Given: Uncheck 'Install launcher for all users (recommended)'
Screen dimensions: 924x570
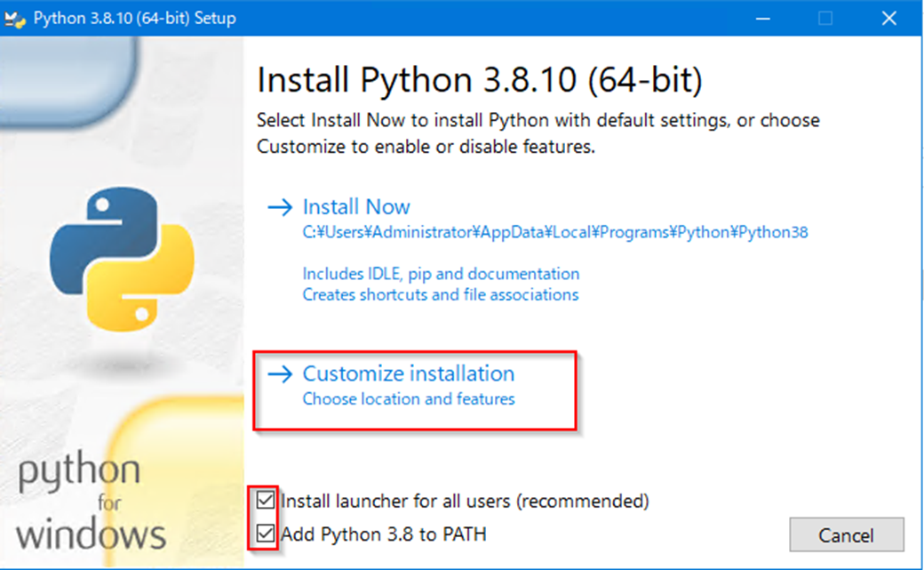Looking at the screenshot, I should (x=266, y=501).
